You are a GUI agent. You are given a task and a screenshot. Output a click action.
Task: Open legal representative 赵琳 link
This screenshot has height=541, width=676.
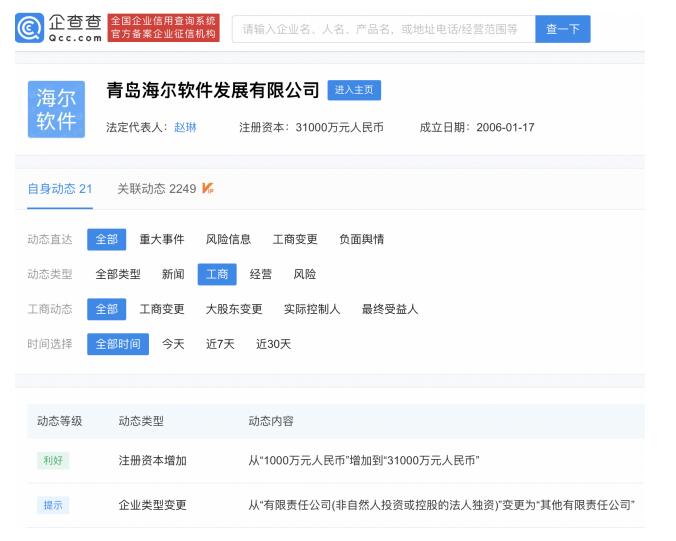coord(185,127)
